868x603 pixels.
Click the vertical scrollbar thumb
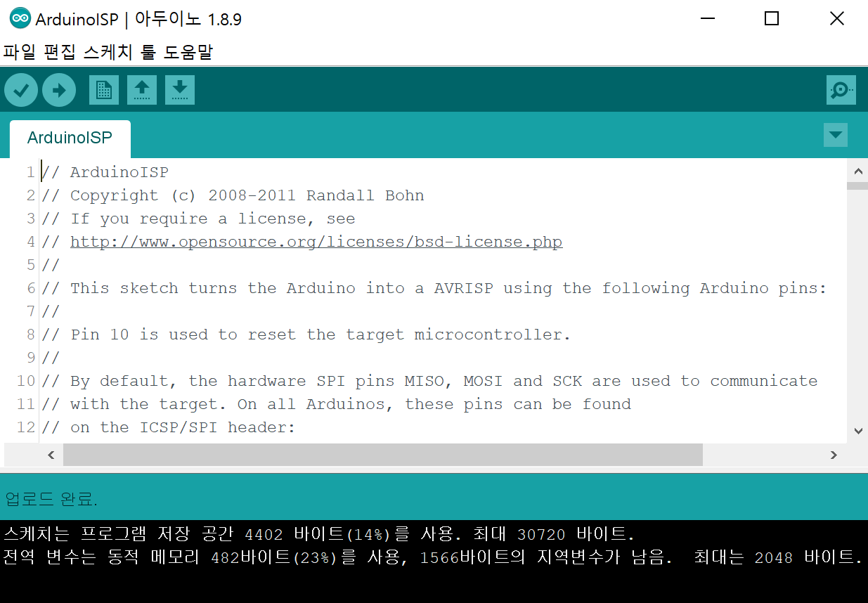[x=857, y=186]
